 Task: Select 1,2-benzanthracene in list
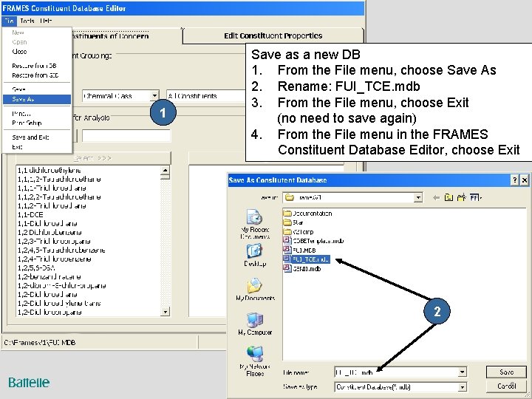click(x=50, y=276)
